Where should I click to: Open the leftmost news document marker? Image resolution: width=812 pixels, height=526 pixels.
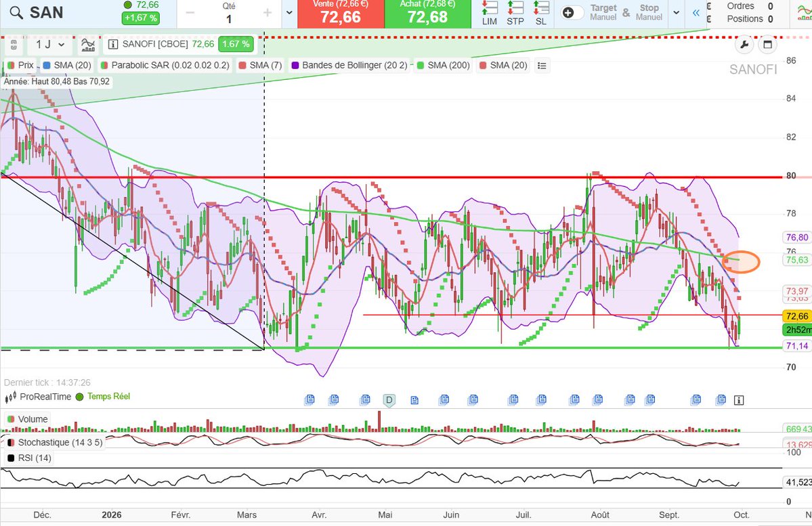309,399
